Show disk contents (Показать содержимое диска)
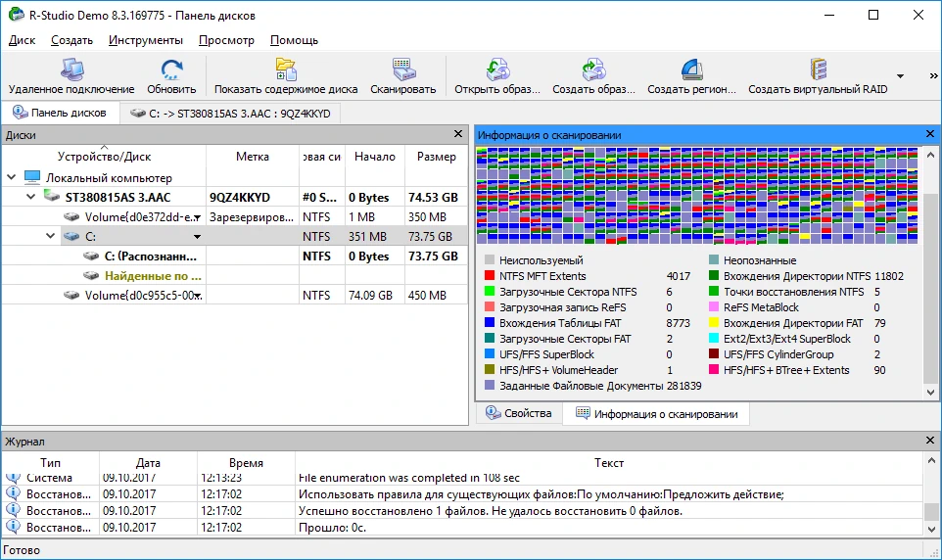The height and width of the screenshot is (560, 942). click(286, 77)
